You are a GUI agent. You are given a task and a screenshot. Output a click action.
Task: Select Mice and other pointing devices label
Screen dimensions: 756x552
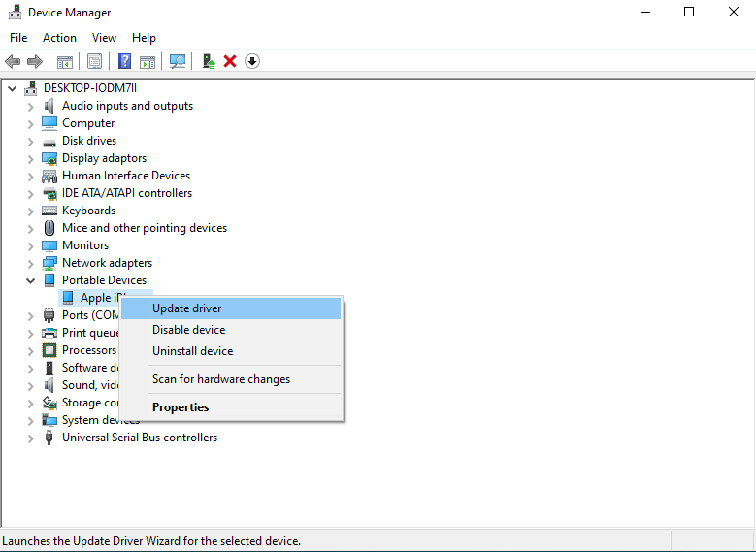click(145, 228)
